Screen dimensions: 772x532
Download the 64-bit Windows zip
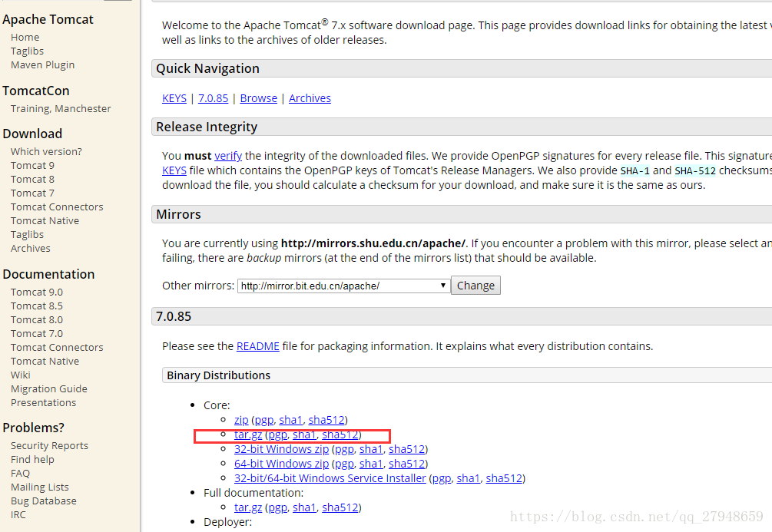(282, 464)
